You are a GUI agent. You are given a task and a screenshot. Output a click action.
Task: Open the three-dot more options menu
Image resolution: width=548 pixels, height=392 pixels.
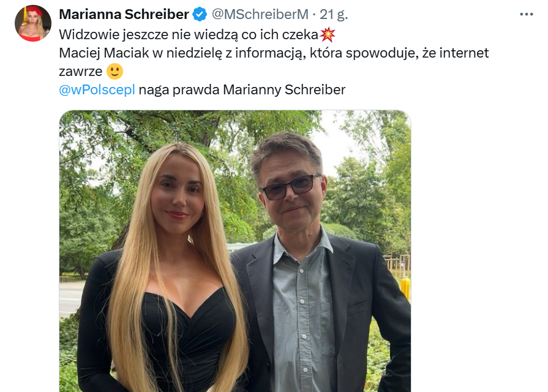click(527, 14)
